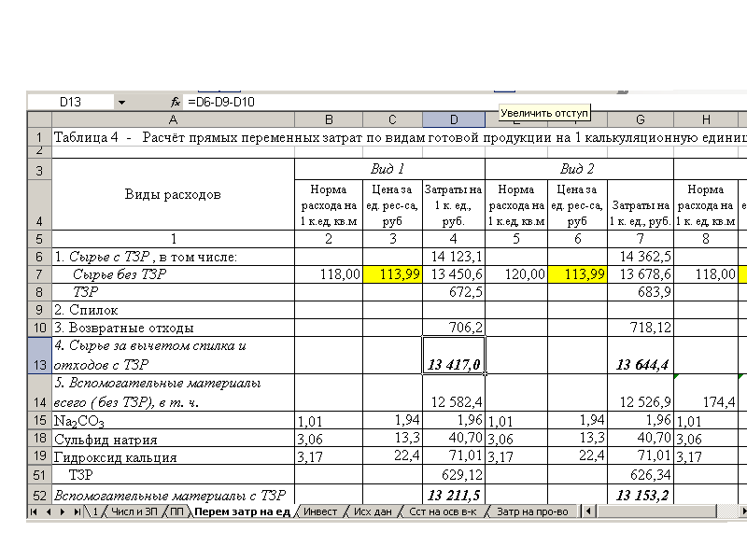Select cell with "683,9"

click(x=641, y=292)
